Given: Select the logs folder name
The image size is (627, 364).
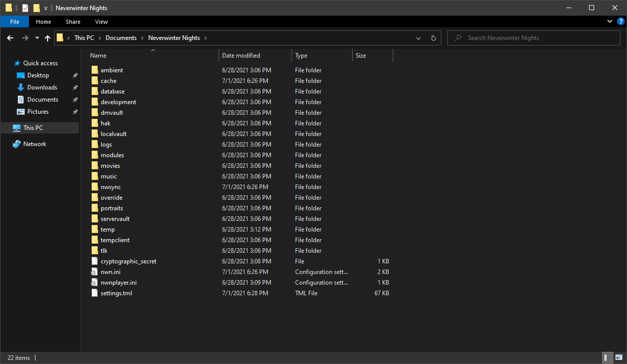Looking at the screenshot, I should [106, 145].
